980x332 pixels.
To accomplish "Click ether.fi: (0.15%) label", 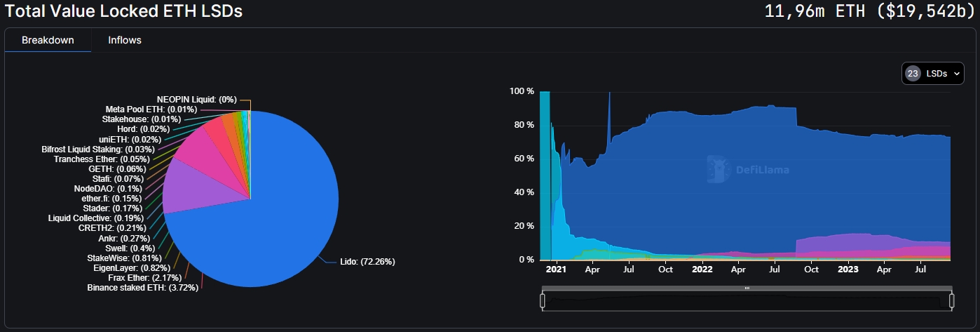I will tap(111, 199).
